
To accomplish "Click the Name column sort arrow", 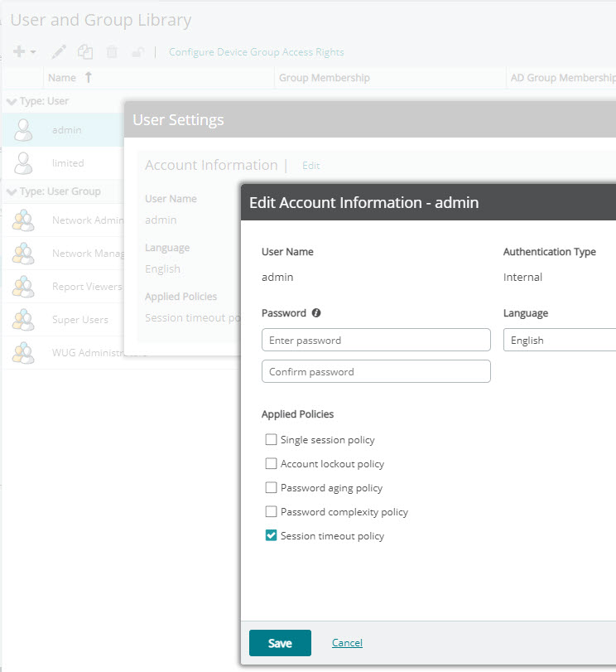I will (89, 78).
